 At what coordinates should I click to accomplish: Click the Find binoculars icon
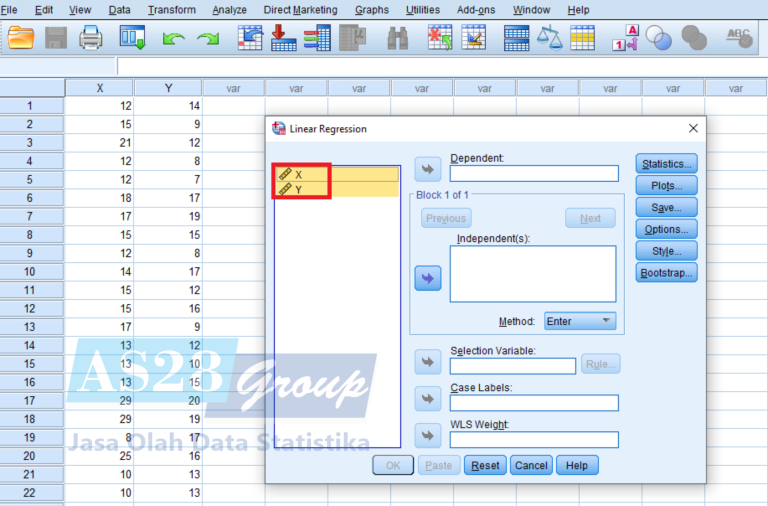(x=397, y=38)
